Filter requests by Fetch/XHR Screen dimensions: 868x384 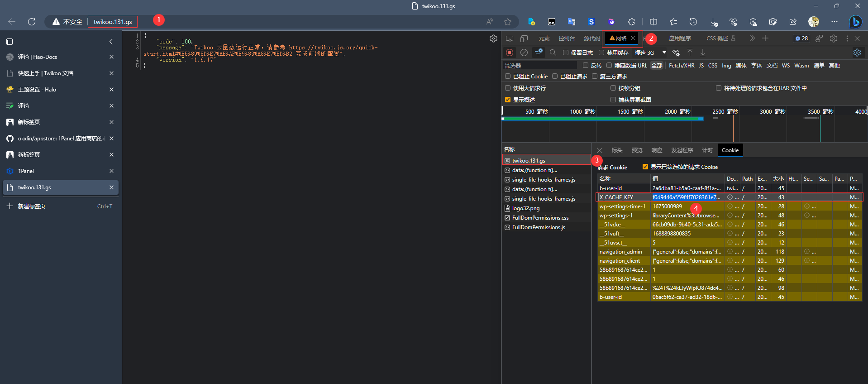(x=682, y=66)
